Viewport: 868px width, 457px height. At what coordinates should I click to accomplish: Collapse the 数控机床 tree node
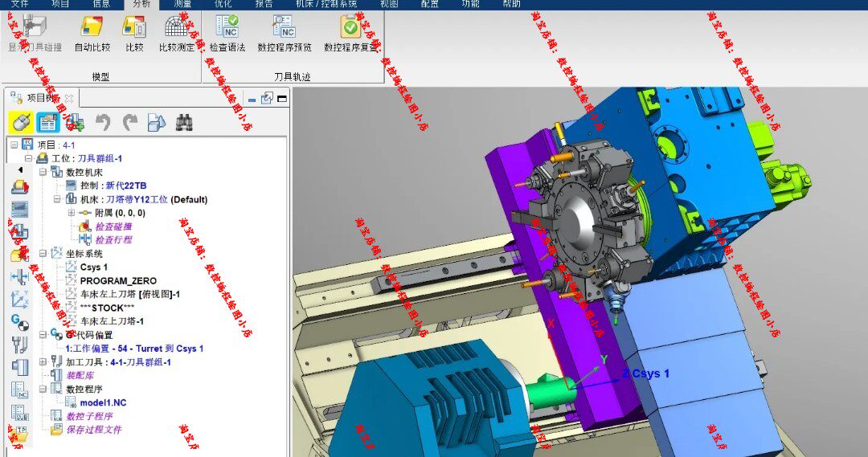coord(43,172)
